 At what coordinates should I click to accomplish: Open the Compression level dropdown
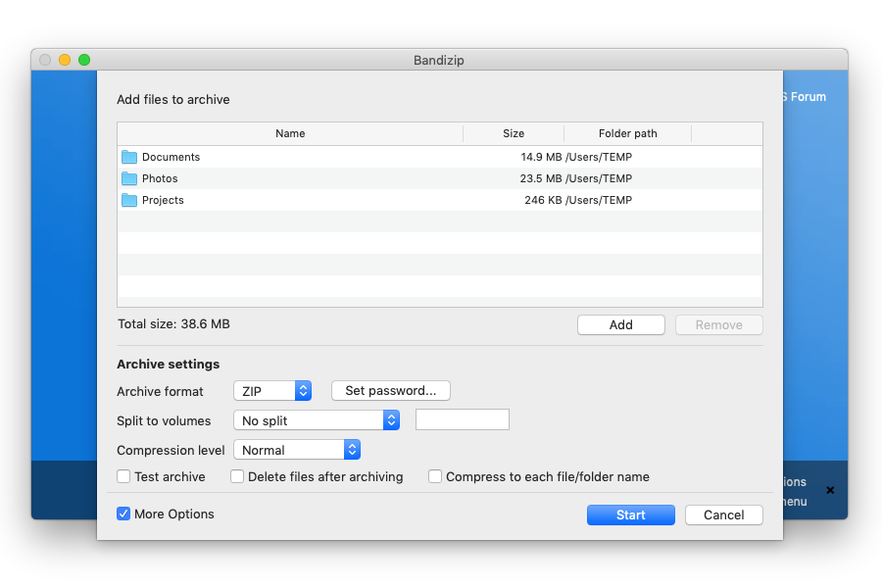tap(297, 450)
